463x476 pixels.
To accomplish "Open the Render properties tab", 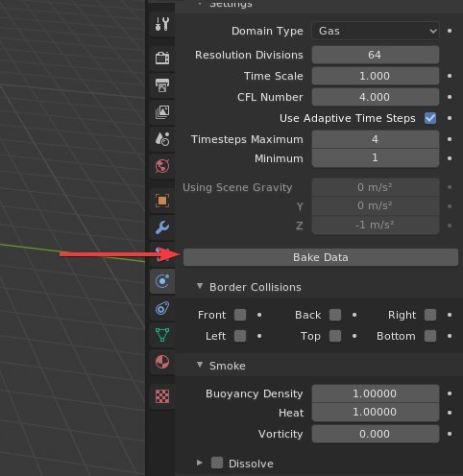I will coord(162,58).
